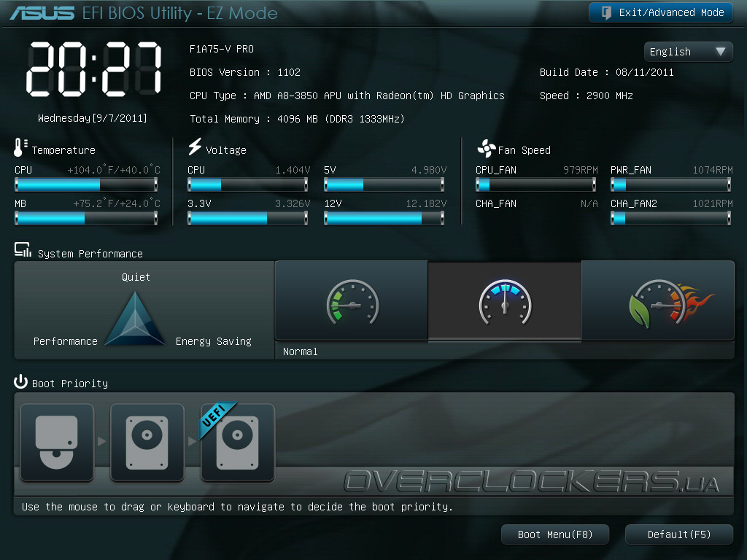This screenshot has width=747, height=560.
Task: Select the green Energy Saving gauge mode
Action: [x=352, y=301]
